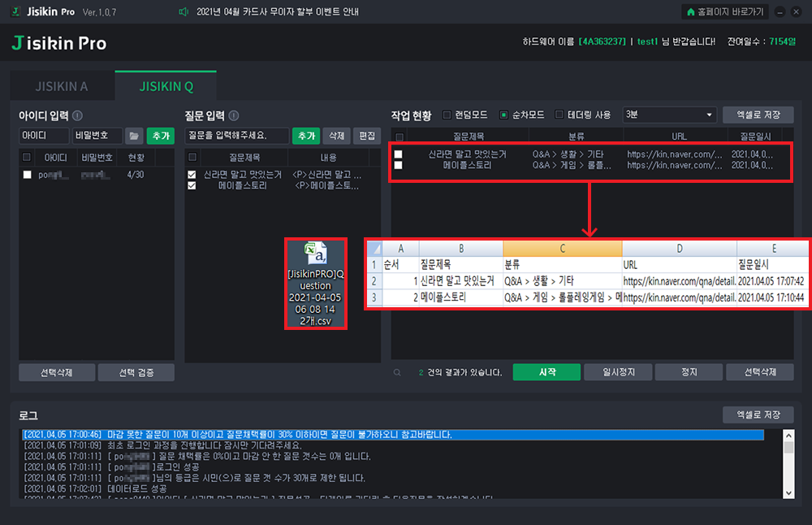Click spreadsheet cell 2021.04.05 17:07:42
The image size is (812, 525).
point(771,281)
